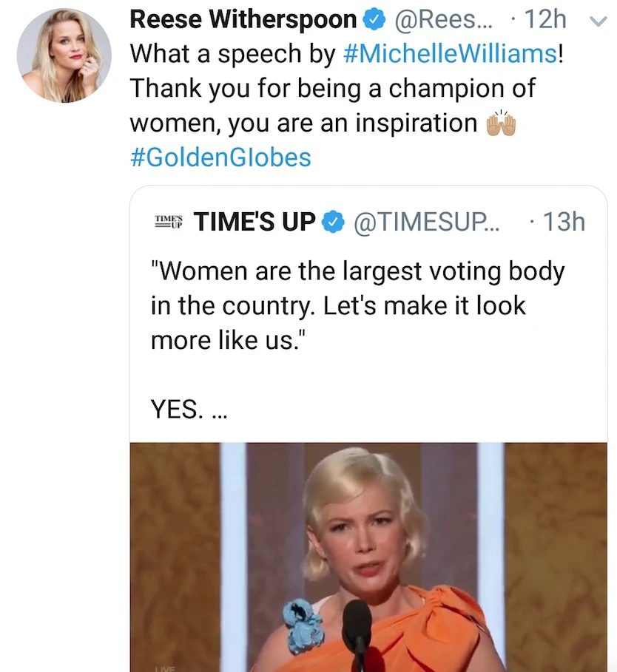Open the #GoldenGlobes hashtag link
This screenshot has height=672, width=617.
click(220, 157)
